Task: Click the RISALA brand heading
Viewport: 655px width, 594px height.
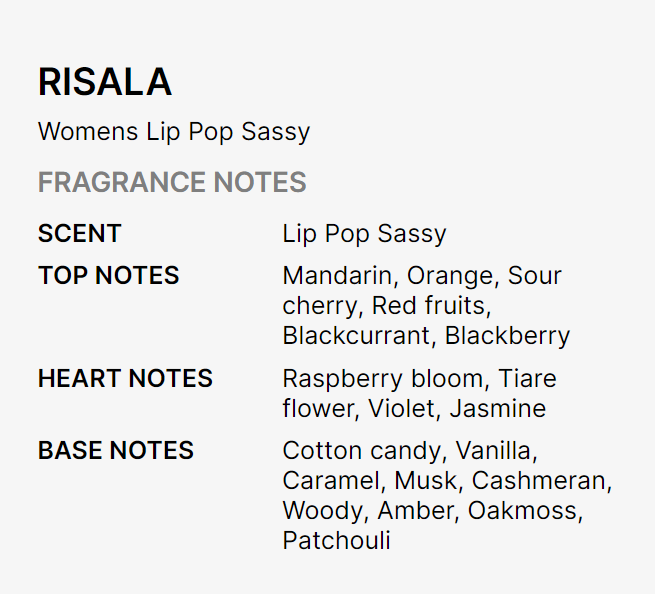Action: (105, 82)
